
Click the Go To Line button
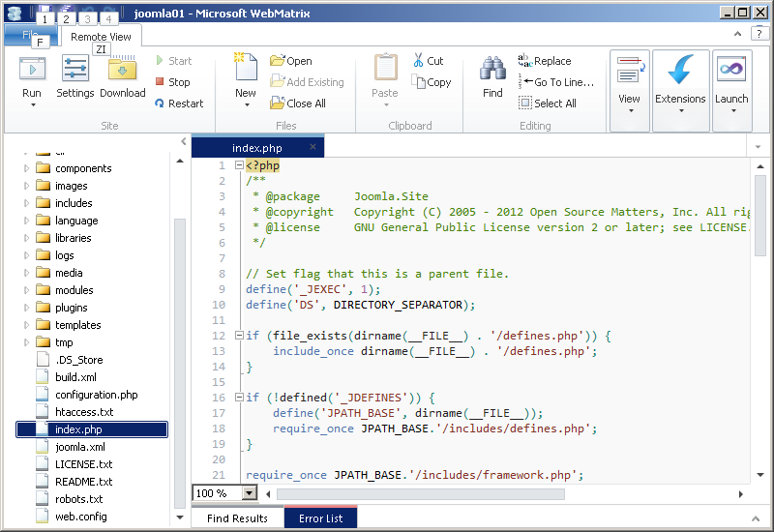point(556,82)
